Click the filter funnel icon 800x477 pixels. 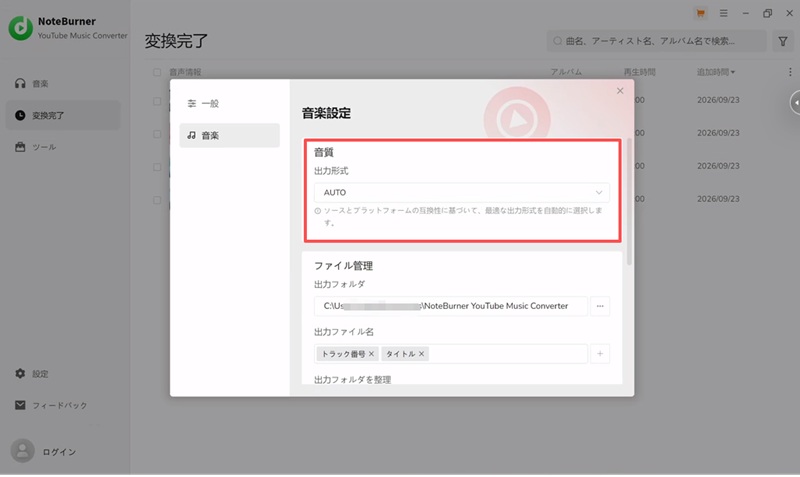pyautogui.click(x=783, y=41)
